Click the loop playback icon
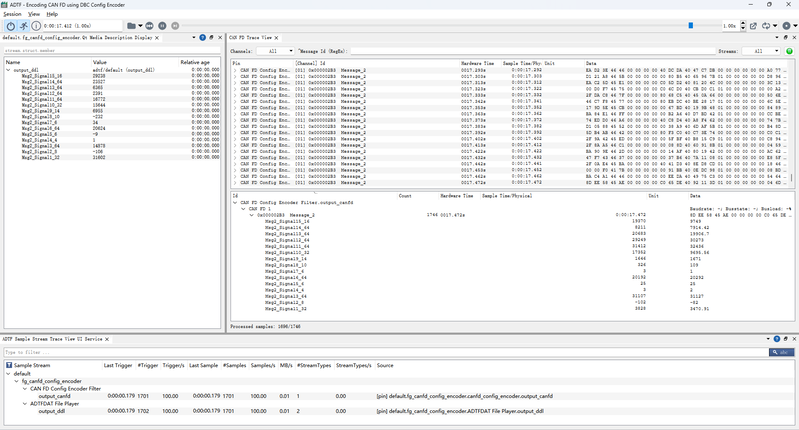Screen dimensions: 799x430 (x=766, y=25)
